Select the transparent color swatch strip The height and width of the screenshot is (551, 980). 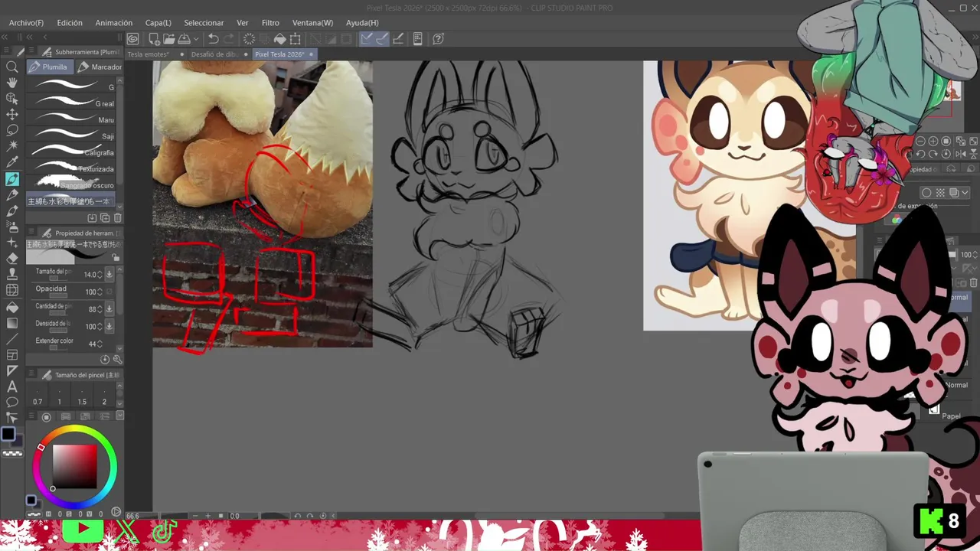pos(12,453)
